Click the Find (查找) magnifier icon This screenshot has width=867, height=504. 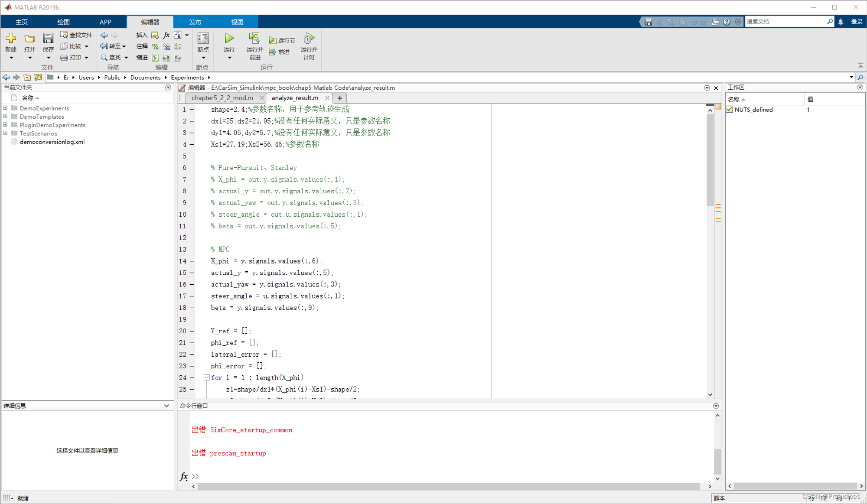[104, 57]
